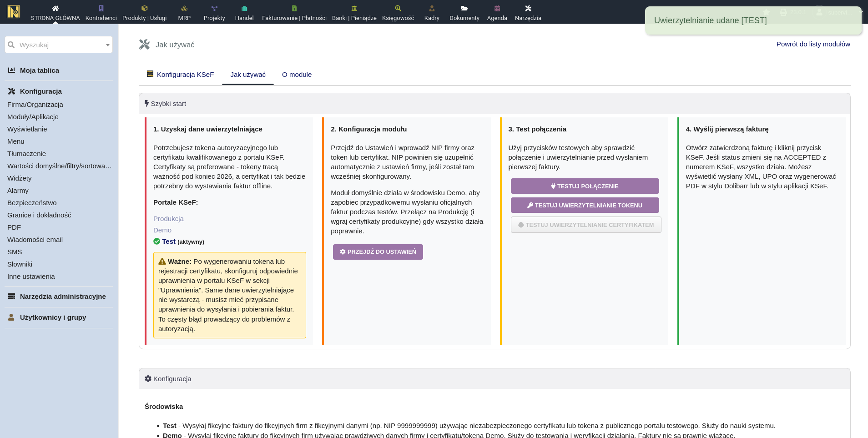Switch to Konfiguracja KSeF tab

180,75
